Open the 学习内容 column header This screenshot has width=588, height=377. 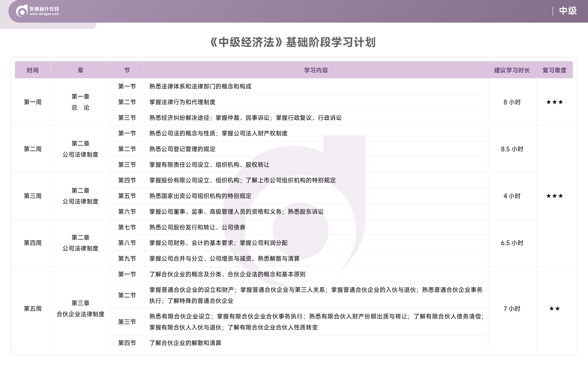(x=315, y=70)
